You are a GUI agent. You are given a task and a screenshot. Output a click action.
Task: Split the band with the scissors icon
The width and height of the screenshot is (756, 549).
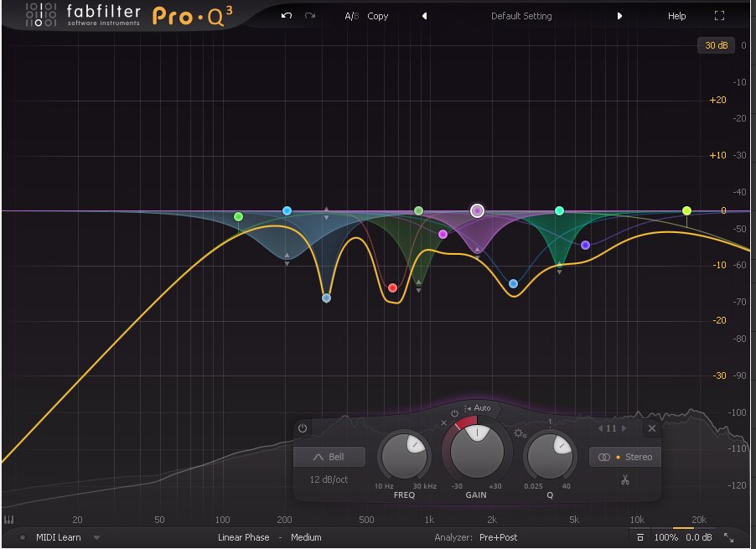[625, 480]
